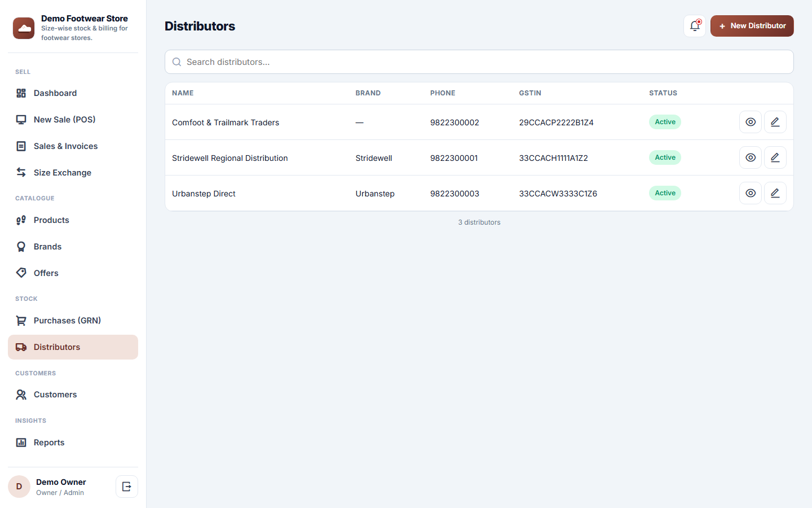The image size is (812, 508).
Task: Click the Demo Footwear Store logo
Action: pyautogui.click(x=24, y=28)
